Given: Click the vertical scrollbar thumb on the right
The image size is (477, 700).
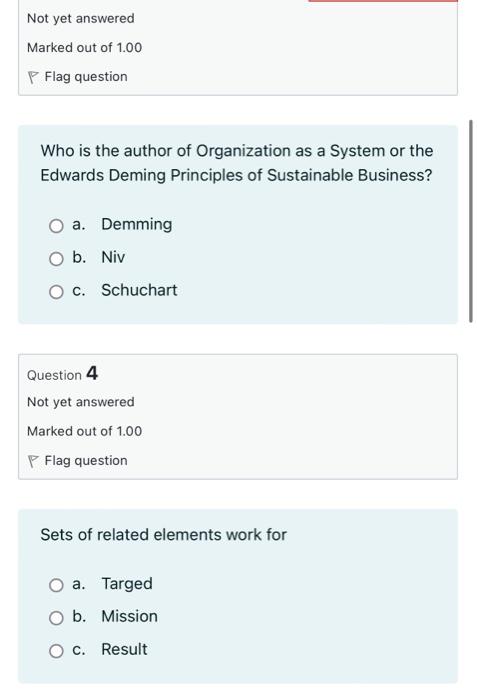Looking at the screenshot, I should coord(471,221).
